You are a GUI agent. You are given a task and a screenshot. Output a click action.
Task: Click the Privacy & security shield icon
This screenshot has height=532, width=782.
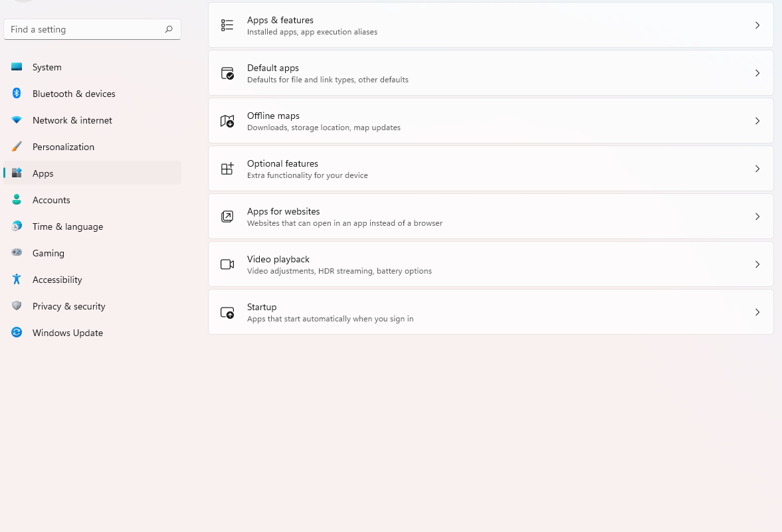17,306
